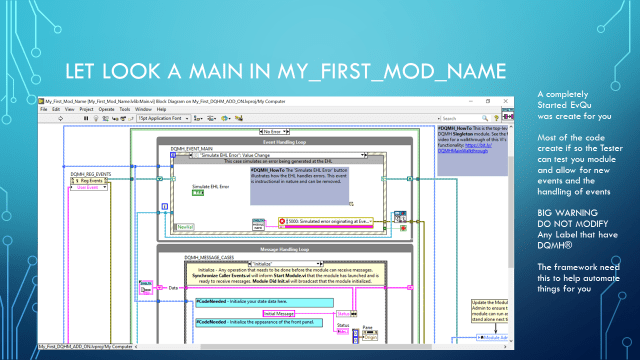Click the Pause button in the toolbar

coord(86,118)
